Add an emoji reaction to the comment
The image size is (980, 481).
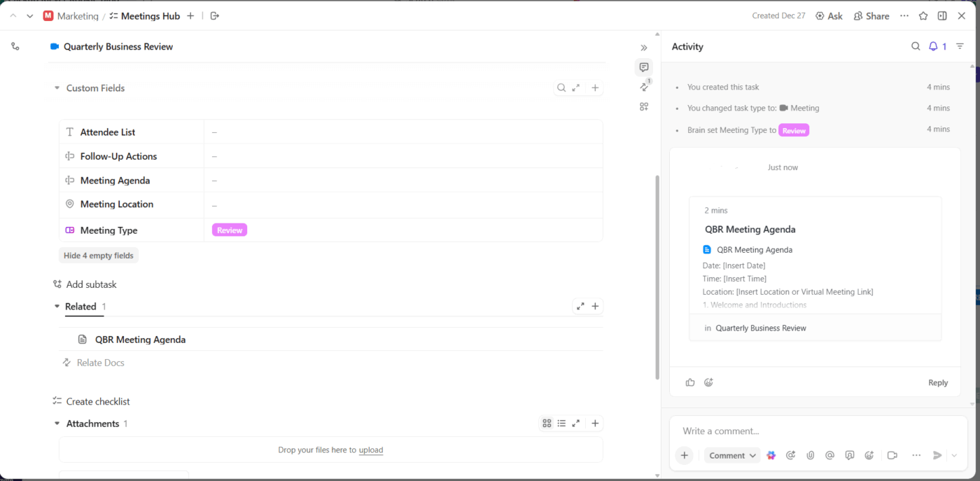click(708, 382)
